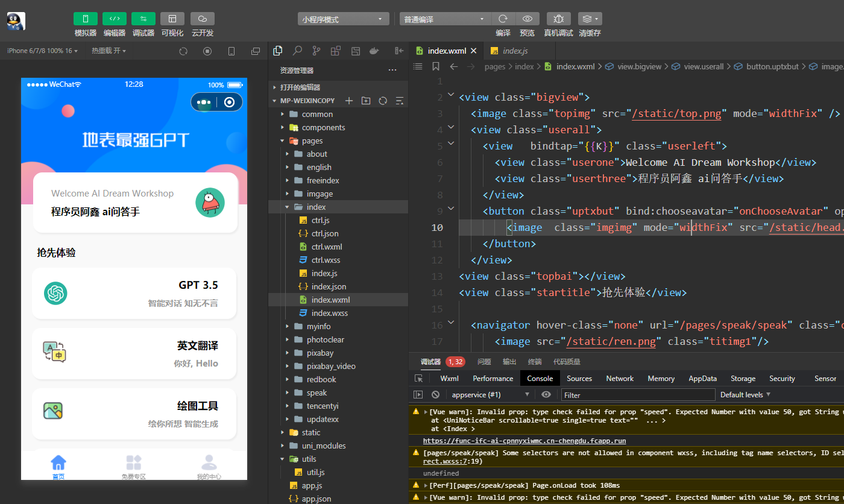Open the Network devtools tab
Image resolution: width=844 pixels, height=504 pixels.
tap(620, 379)
